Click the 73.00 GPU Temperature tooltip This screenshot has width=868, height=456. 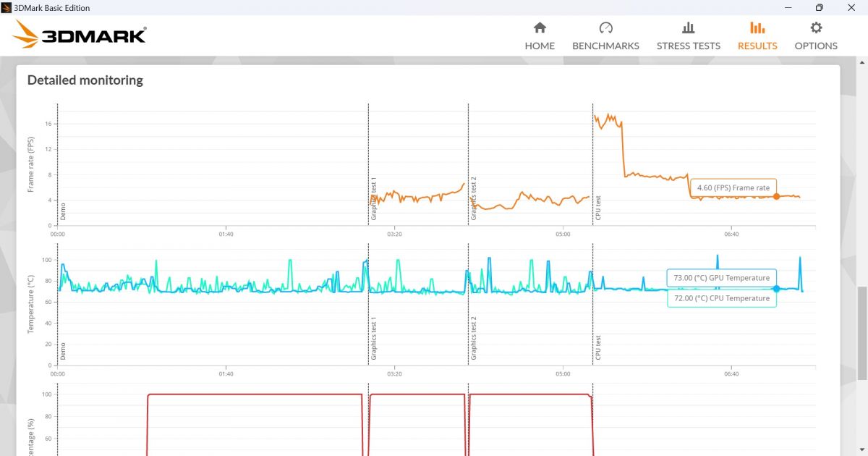[x=722, y=278]
